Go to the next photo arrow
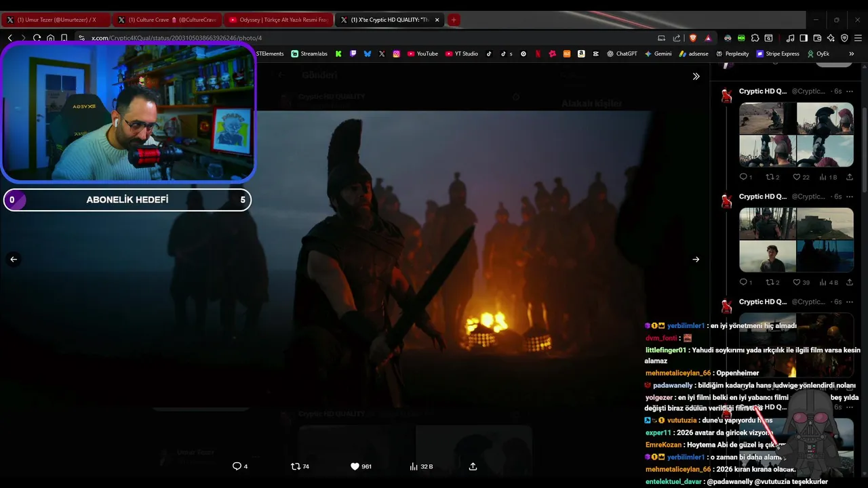 (x=696, y=259)
